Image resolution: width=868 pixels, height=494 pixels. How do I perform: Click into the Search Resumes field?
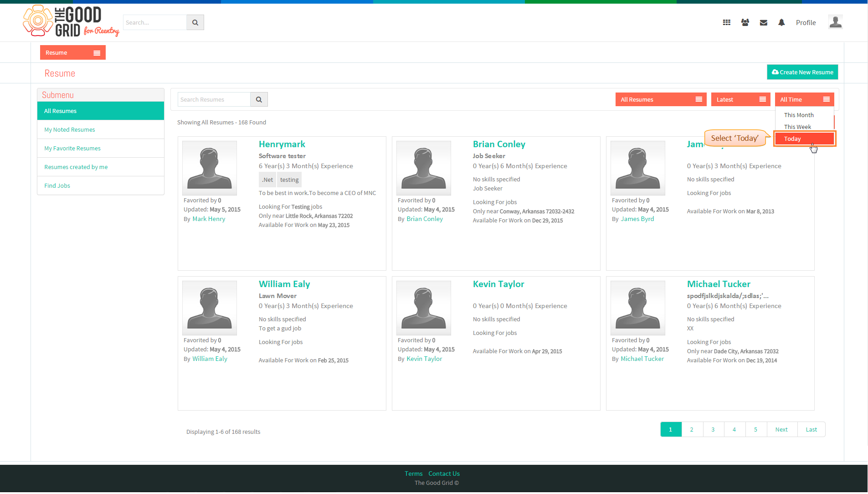tap(214, 99)
